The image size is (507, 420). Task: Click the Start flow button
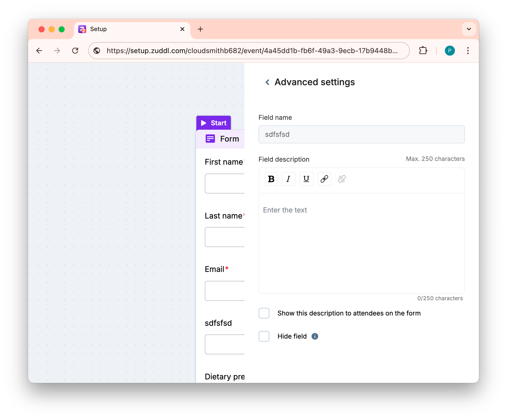(214, 123)
